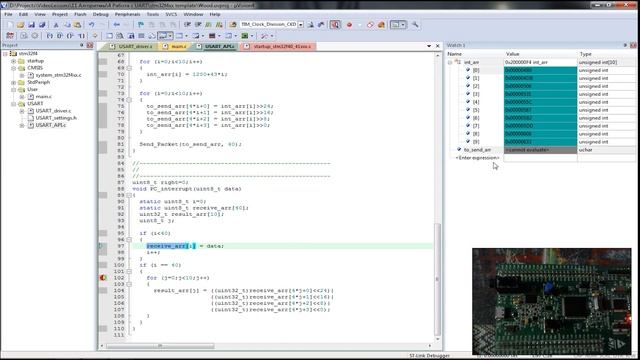Click the Start/Stop Debug Session icon
Screen dimensions: 640x360
coord(335,25)
